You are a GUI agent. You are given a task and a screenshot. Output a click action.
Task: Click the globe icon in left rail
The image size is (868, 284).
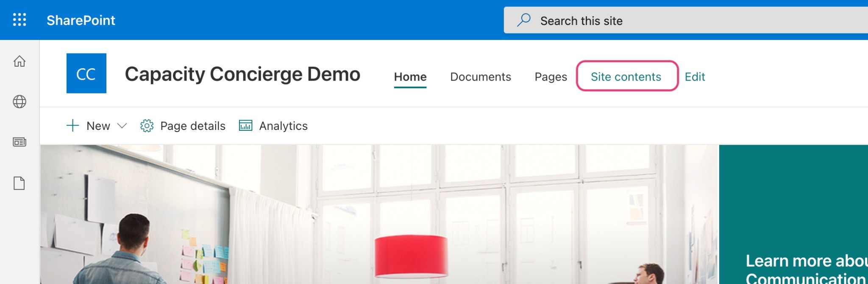(19, 102)
